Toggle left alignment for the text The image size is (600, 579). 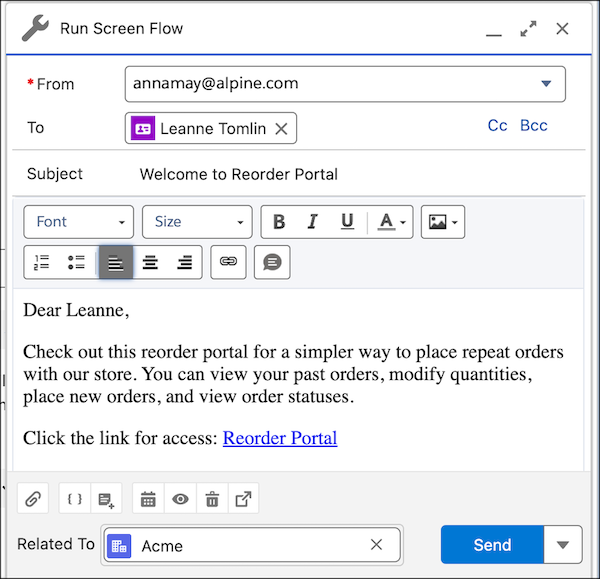tap(116, 263)
